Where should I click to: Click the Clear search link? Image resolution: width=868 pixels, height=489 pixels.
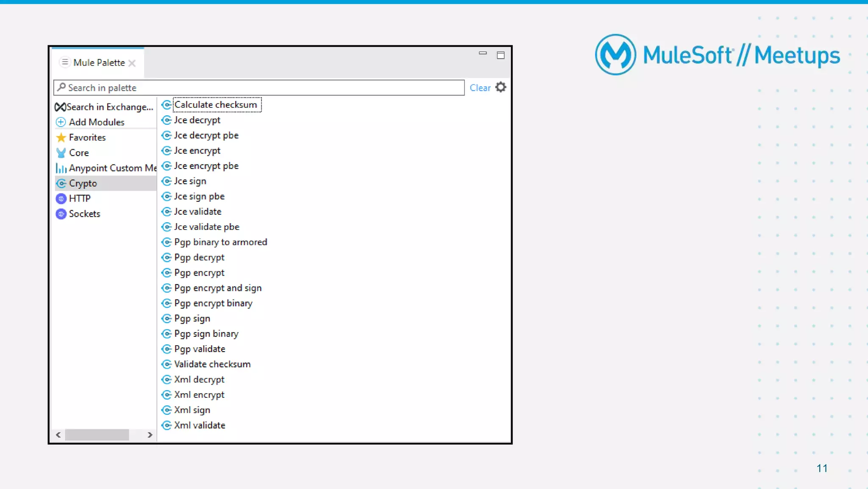(480, 88)
